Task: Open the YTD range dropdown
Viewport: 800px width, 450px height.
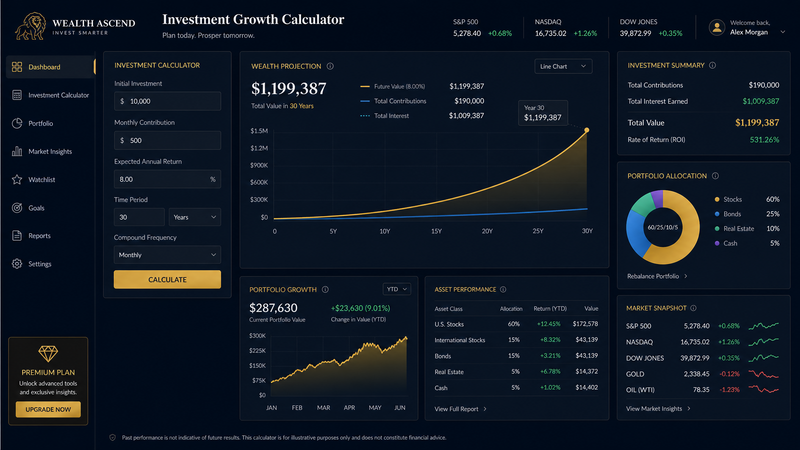Action: click(397, 289)
